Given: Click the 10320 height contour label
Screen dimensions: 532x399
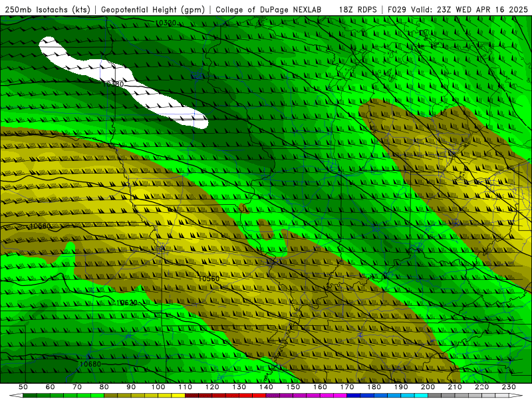Looking at the screenshot, I should pyautogui.click(x=166, y=23).
